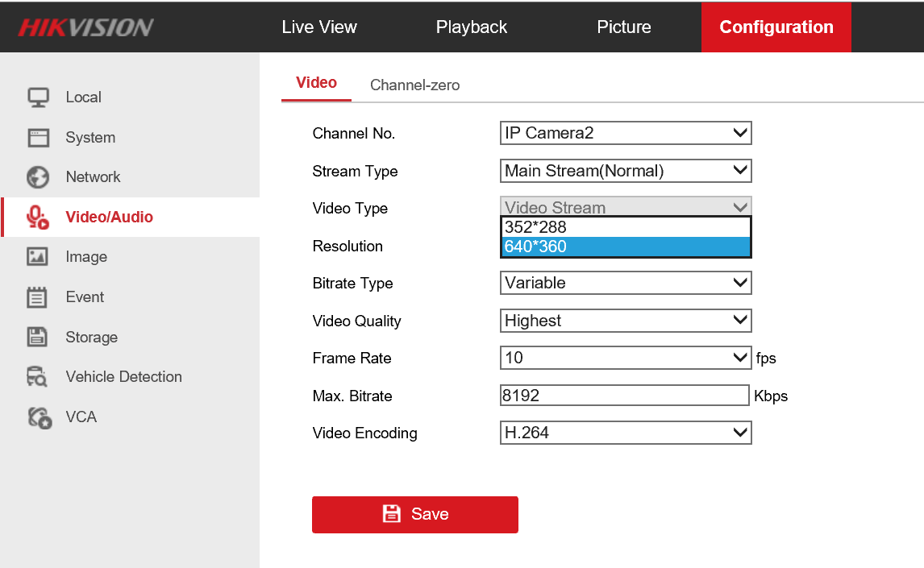Select Video/Audio in the sidebar
Screen dimensions: 924x568
[x=131, y=218]
